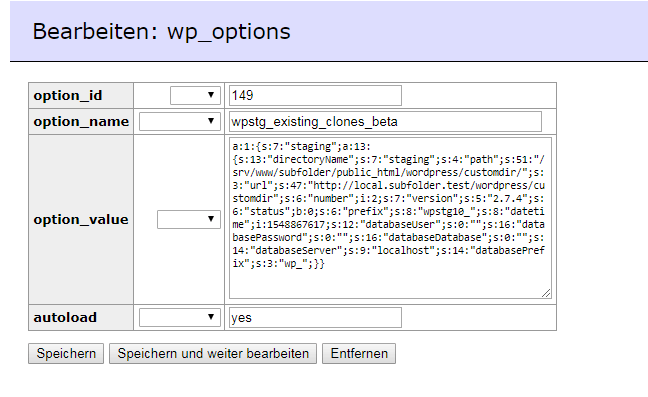Select the option_name row label
This screenshot has width=648, height=397.
pos(81,122)
